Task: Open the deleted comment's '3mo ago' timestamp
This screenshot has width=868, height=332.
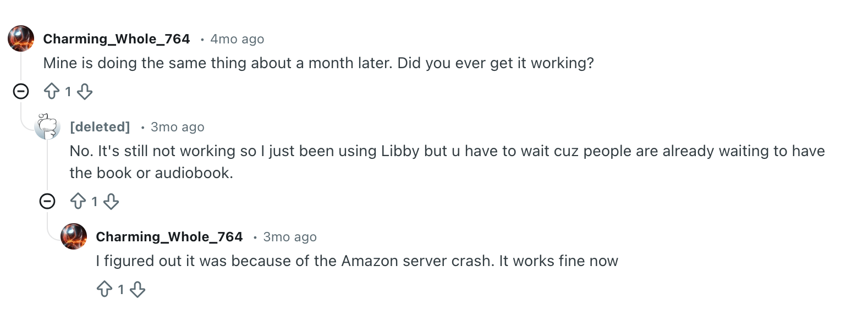Action: tap(178, 127)
